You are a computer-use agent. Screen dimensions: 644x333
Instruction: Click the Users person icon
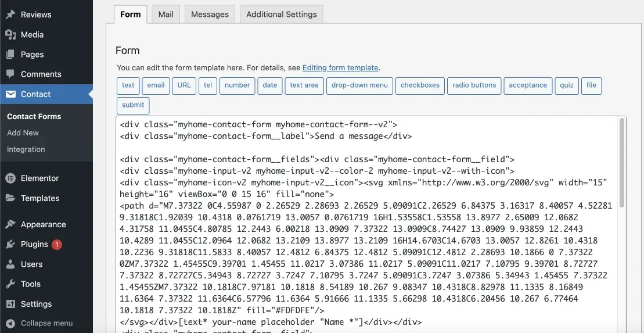point(10,264)
